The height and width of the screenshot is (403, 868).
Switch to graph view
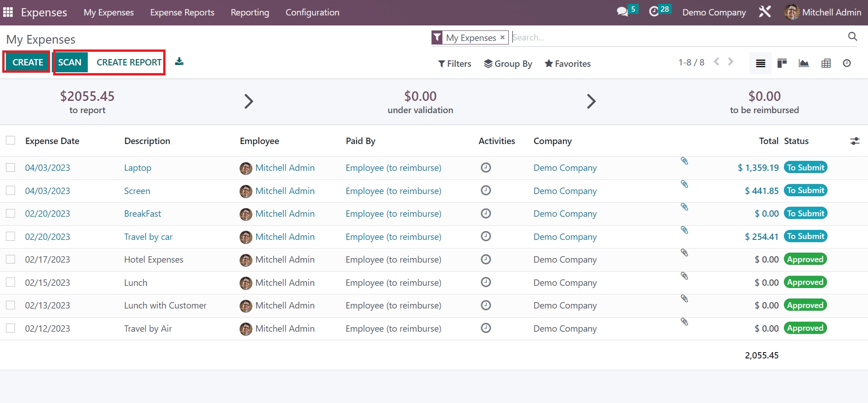coord(804,64)
